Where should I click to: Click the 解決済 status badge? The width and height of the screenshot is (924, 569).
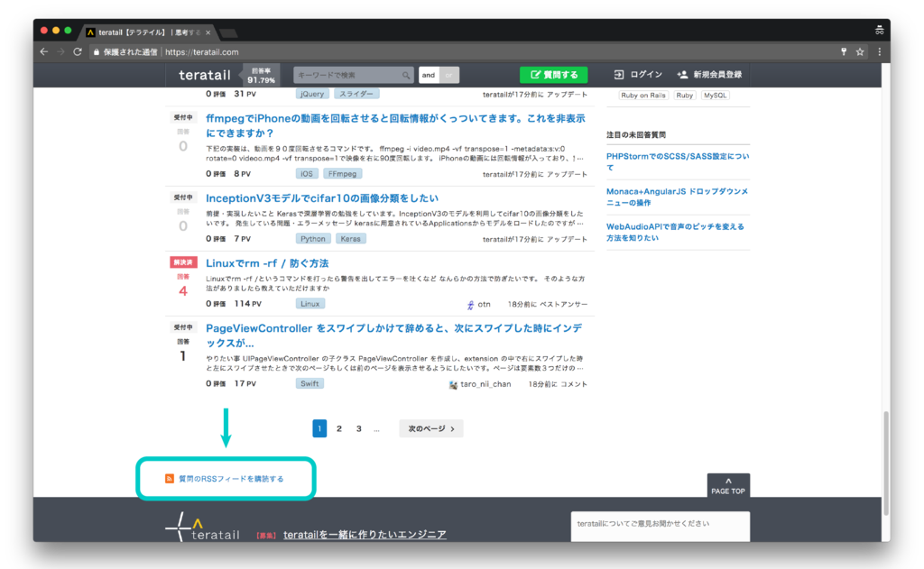point(183,262)
